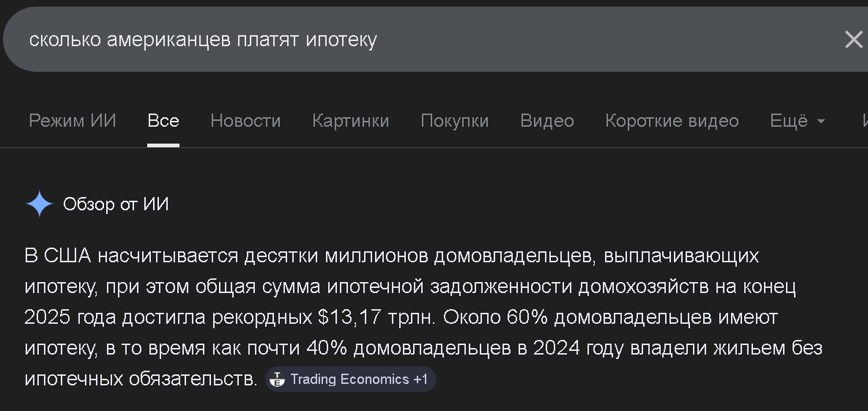Screen dimensions: 868x411
Task: Click the Обзор от ИИ heading
Action: click(x=116, y=204)
